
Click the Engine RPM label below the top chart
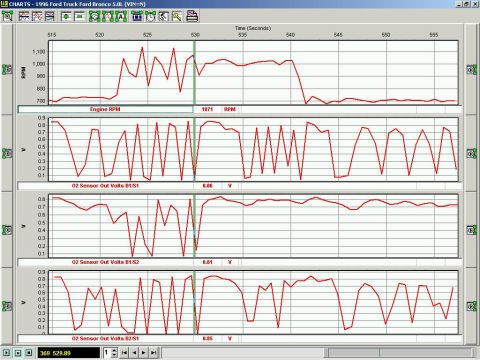click(x=105, y=109)
